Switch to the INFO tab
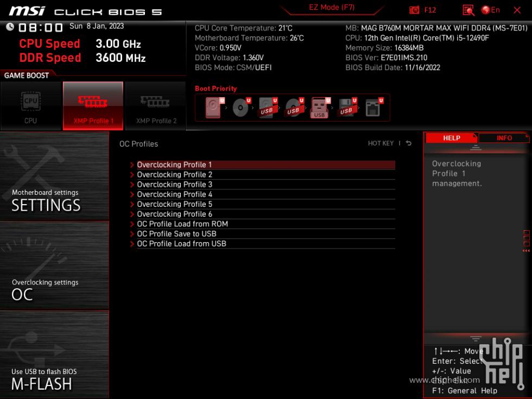The height and width of the screenshot is (399, 532). point(504,137)
